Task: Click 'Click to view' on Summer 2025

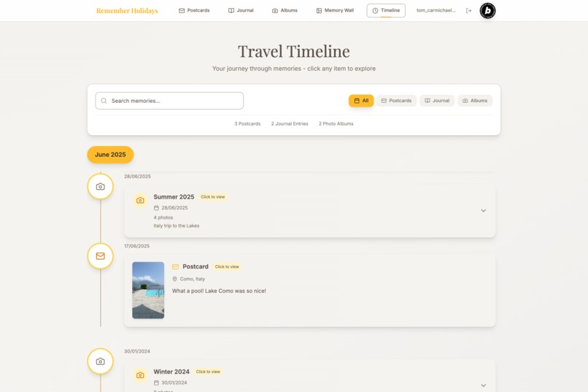Action: [212, 197]
